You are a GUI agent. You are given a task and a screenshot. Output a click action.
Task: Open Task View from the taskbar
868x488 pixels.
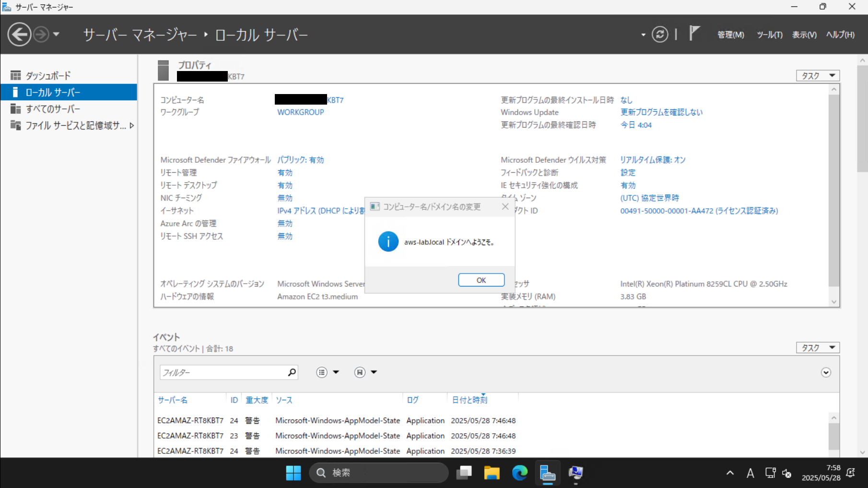(464, 473)
